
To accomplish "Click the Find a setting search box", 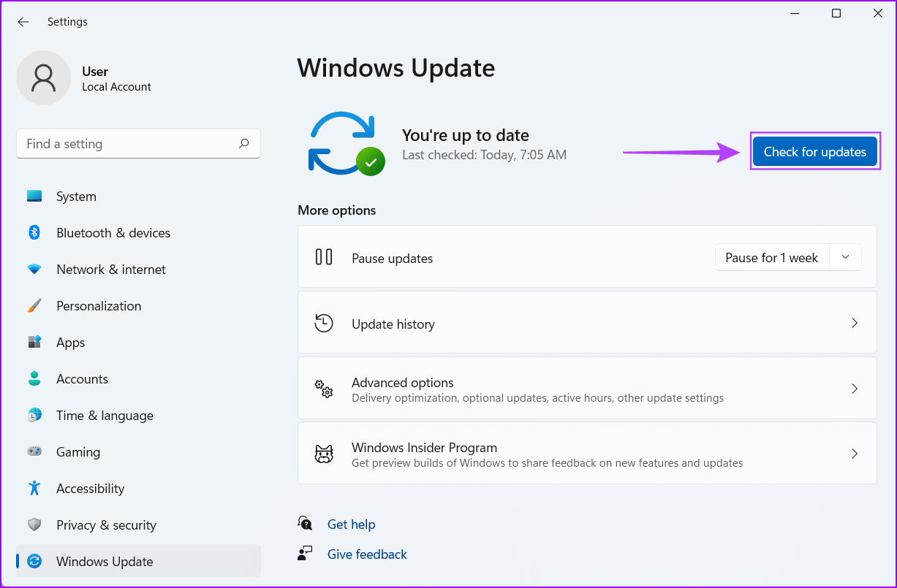I will [138, 144].
